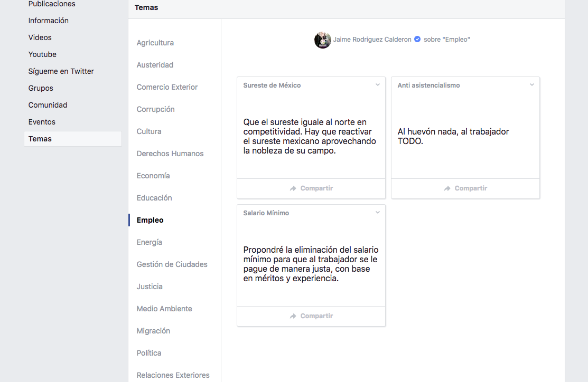Select the Relaciones Exteriores topic
The image size is (588, 382).
click(173, 375)
